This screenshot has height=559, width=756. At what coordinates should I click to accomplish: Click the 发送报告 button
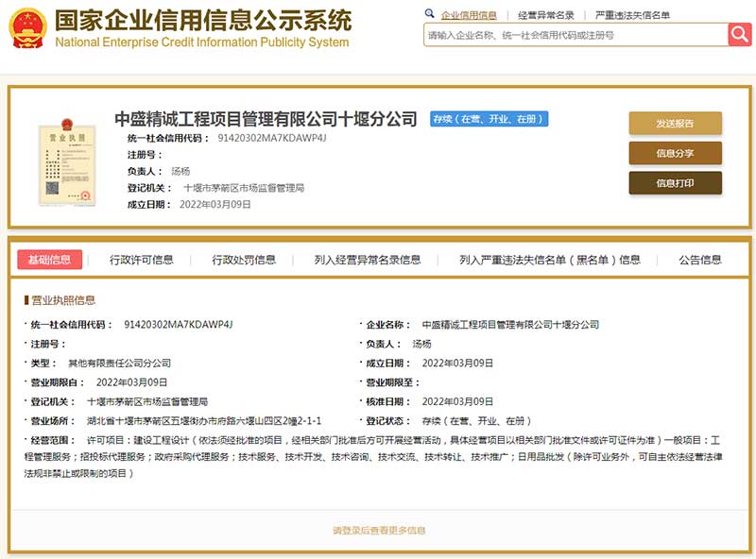pos(675,123)
